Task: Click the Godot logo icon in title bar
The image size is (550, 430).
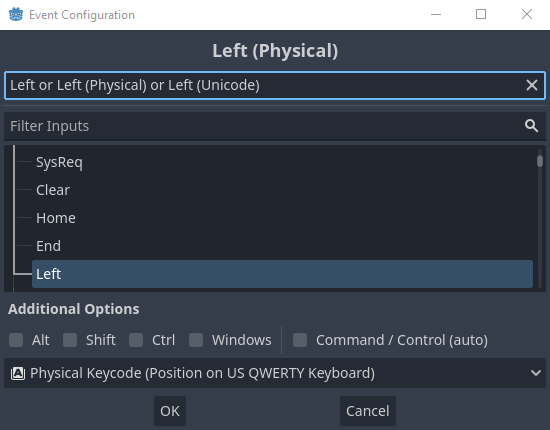Action: (16, 15)
